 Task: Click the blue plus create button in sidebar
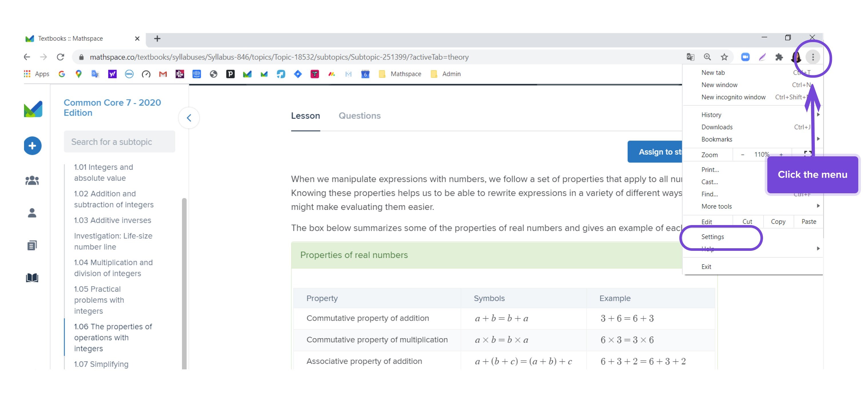tap(33, 146)
